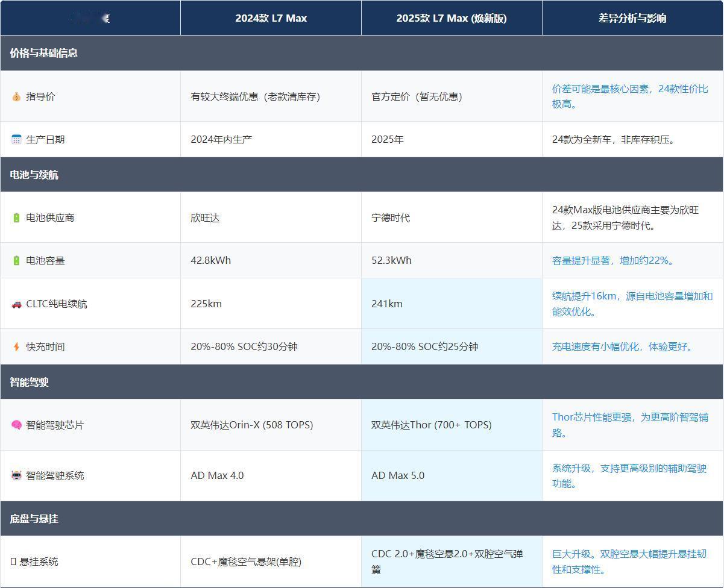Select the 2024款 L7 Max column header

click(x=271, y=18)
